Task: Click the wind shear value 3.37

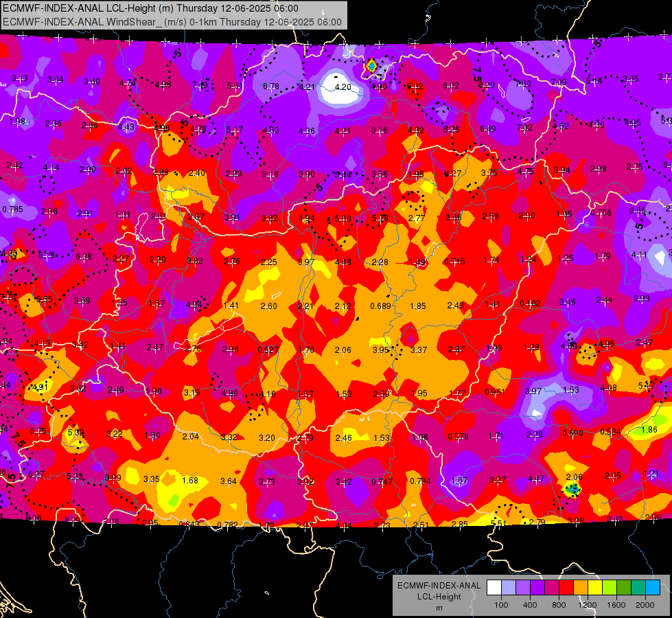Action: (419, 350)
